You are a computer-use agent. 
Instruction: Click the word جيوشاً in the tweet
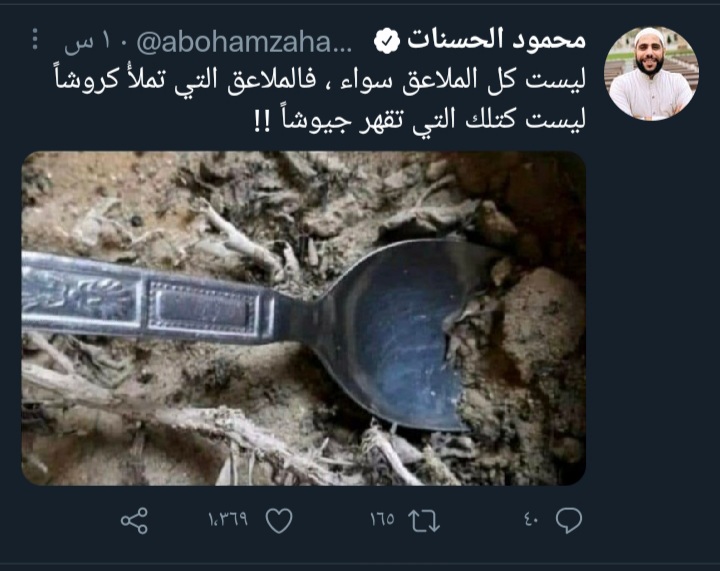(x=316, y=119)
